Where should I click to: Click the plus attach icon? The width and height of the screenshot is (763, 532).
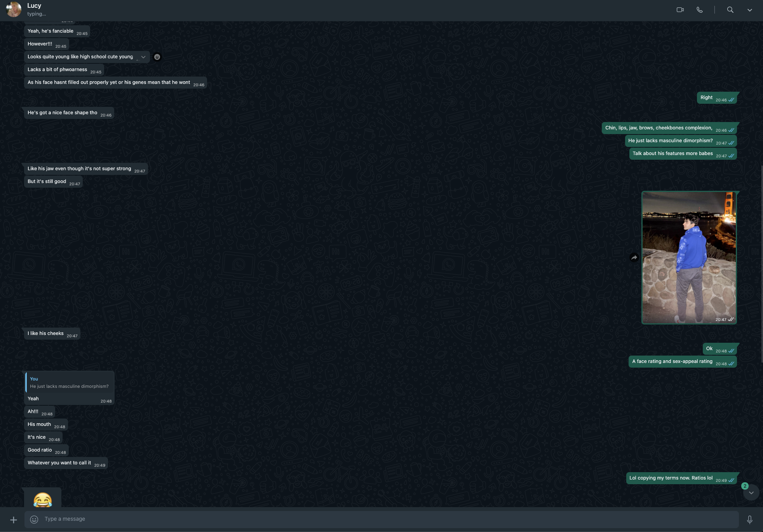(x=14, y=520)
